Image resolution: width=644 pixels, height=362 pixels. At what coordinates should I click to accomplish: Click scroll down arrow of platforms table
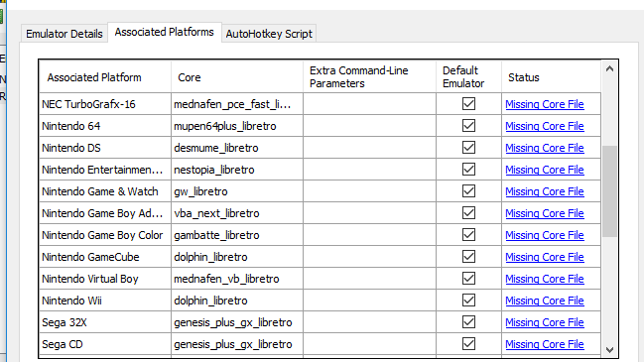(x=609, y=350)
